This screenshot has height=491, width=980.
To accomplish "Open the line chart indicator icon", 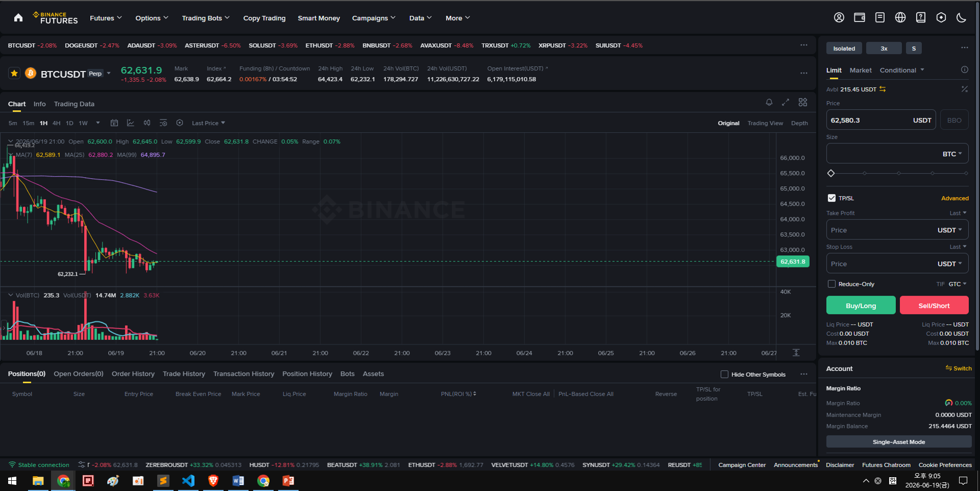I will coord(131,123).
